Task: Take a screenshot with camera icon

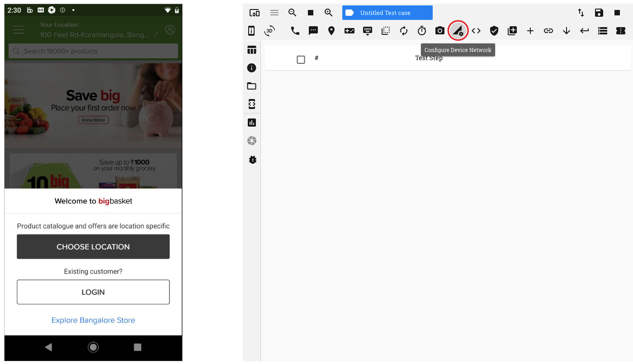Action: (440, 31)
